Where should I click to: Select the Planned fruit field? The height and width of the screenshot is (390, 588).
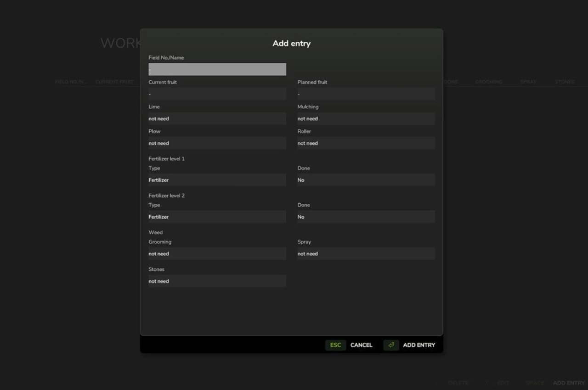pos(366,94)
